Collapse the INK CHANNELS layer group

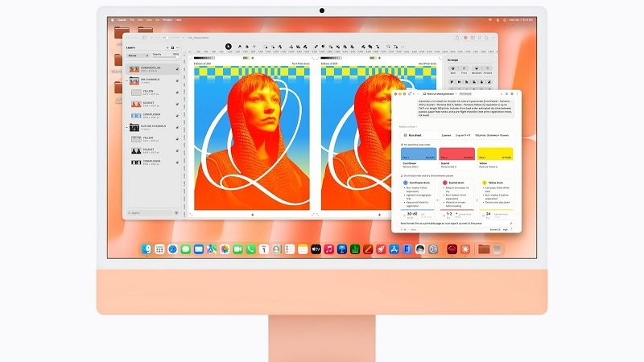(x=127, y=80)
